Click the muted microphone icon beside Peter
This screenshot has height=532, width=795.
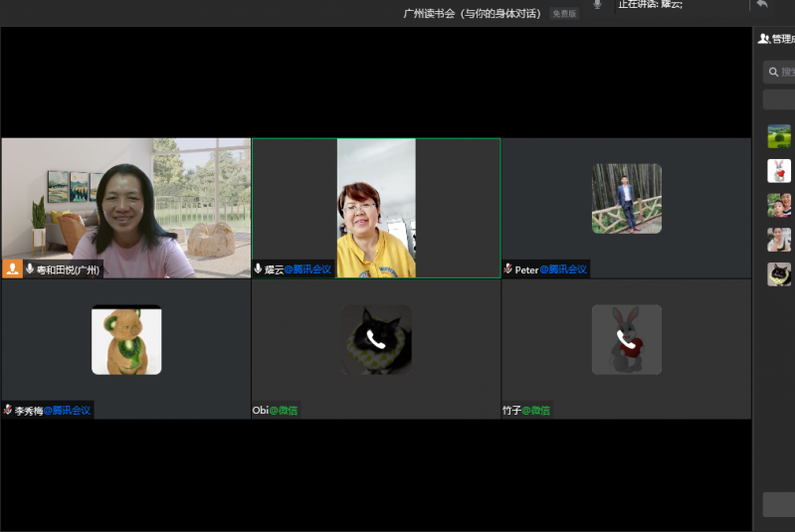508,268
